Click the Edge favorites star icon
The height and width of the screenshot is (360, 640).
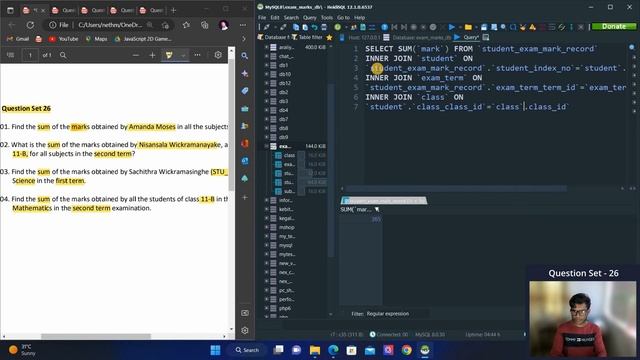[x=187, y=25]
